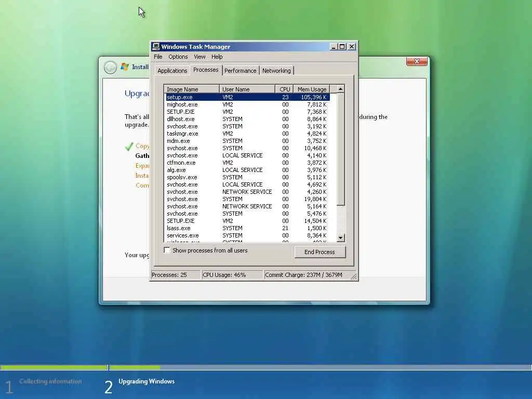Click the Task Manager title bar icon

pyautogui.click(x=156, y=46)
